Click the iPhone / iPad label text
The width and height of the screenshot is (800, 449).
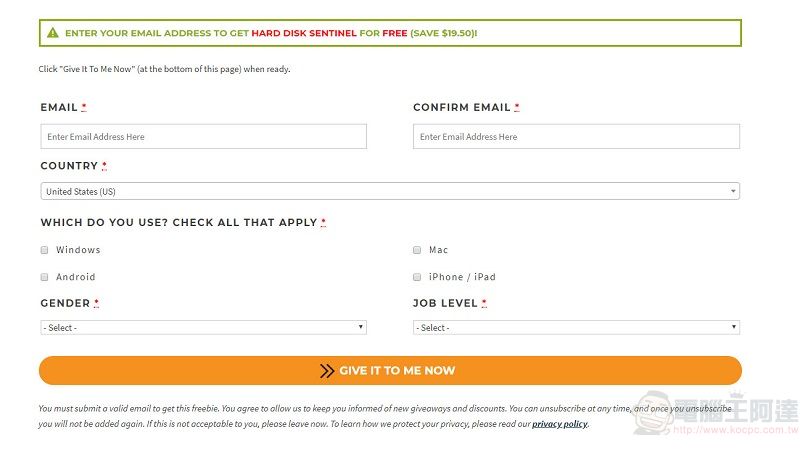pos(462,277)
